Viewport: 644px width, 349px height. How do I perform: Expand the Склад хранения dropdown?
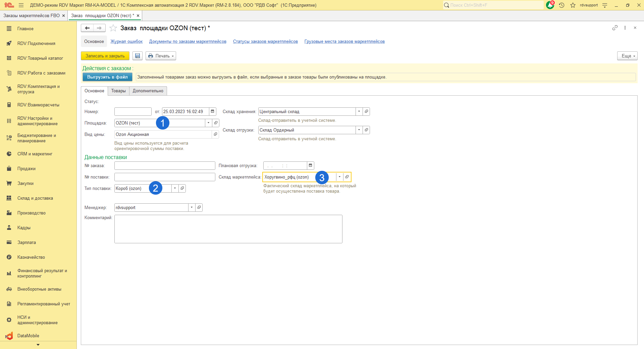pos(359,111)
